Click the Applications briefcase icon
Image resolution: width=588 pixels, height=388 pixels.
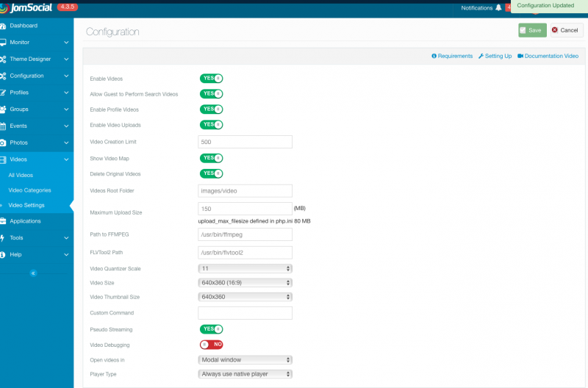click(3, 221)
